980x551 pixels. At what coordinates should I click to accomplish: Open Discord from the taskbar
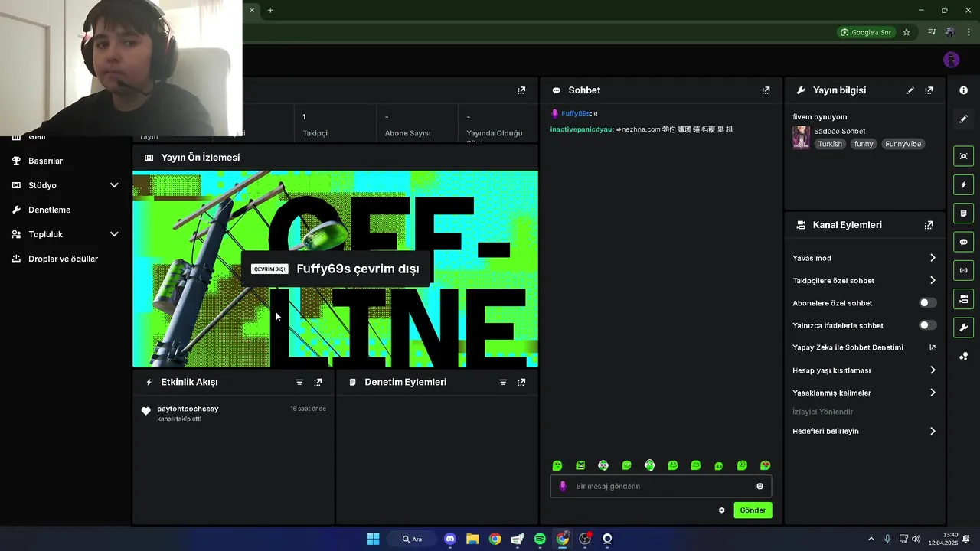click(450, 539)
